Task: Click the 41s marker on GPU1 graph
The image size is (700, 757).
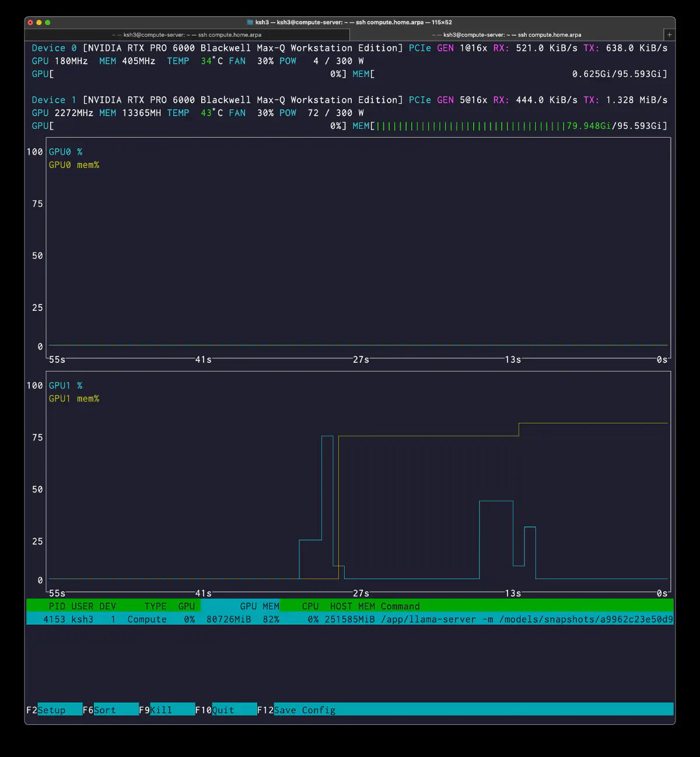Action: point(203,593)
